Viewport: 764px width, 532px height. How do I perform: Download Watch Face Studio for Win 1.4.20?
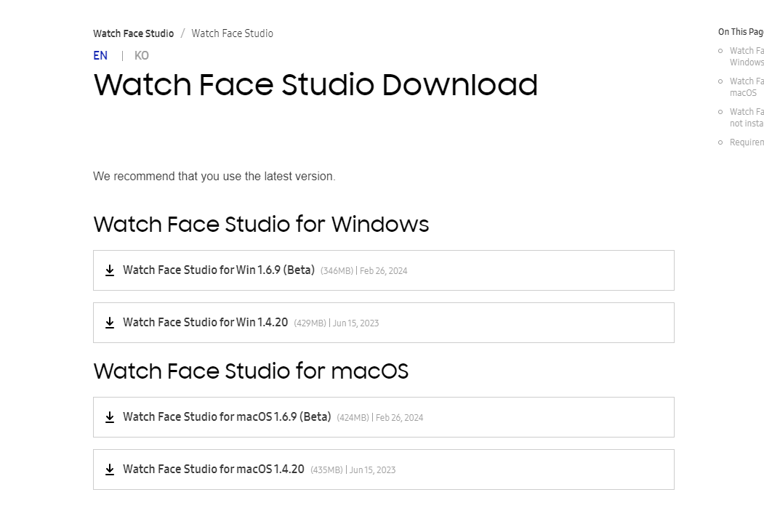point(384,323)
